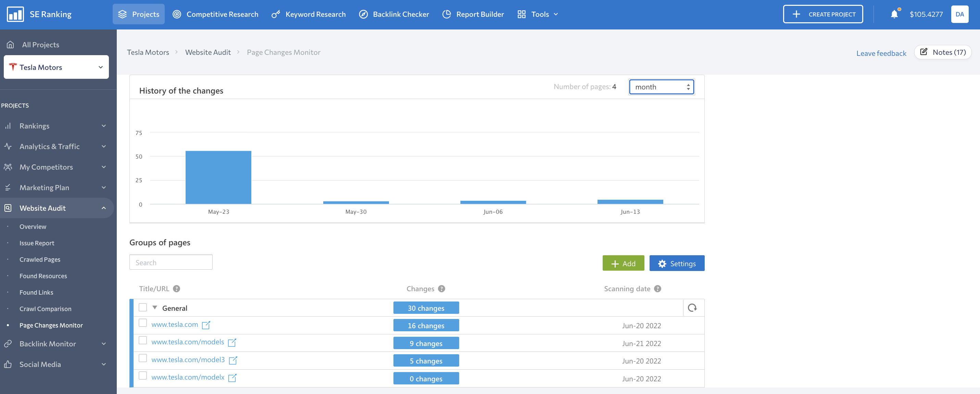Open www.tesla.com external link icon
Screen dimensions: 980x394
click(x=206, y=325)
